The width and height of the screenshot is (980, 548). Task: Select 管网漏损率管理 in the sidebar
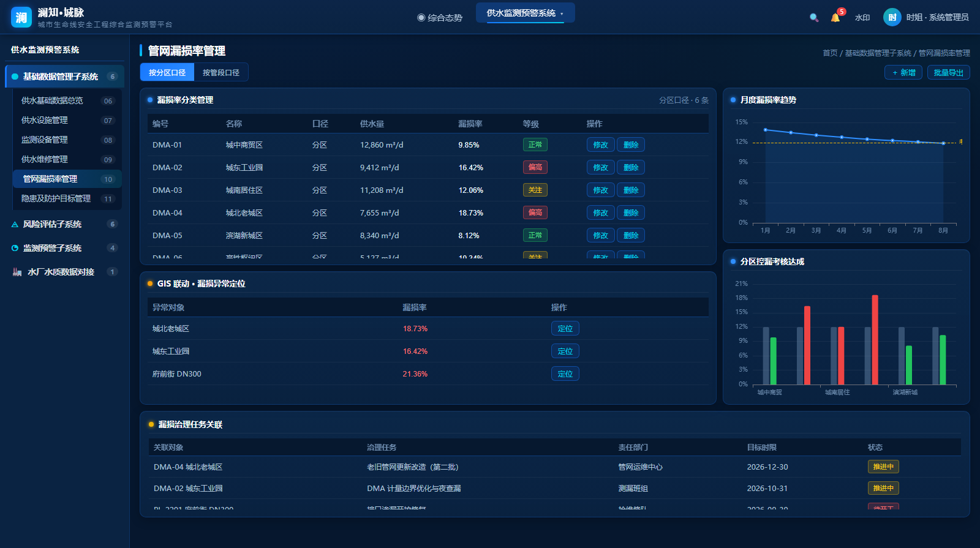tap(67, 179)
